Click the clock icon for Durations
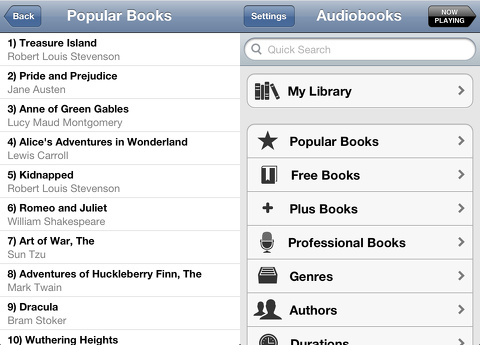Viewport: 480px width, 360px height. (268, 339)
